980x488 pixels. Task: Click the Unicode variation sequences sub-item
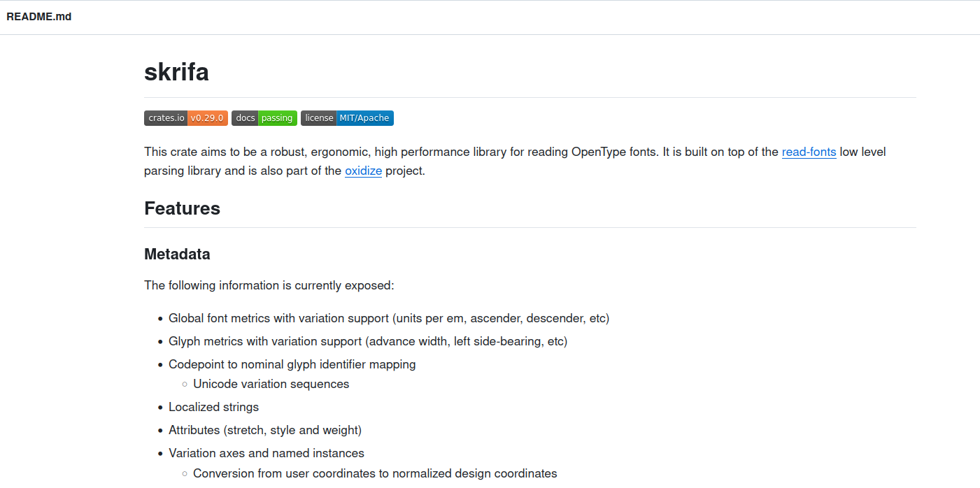click(271, 384)
